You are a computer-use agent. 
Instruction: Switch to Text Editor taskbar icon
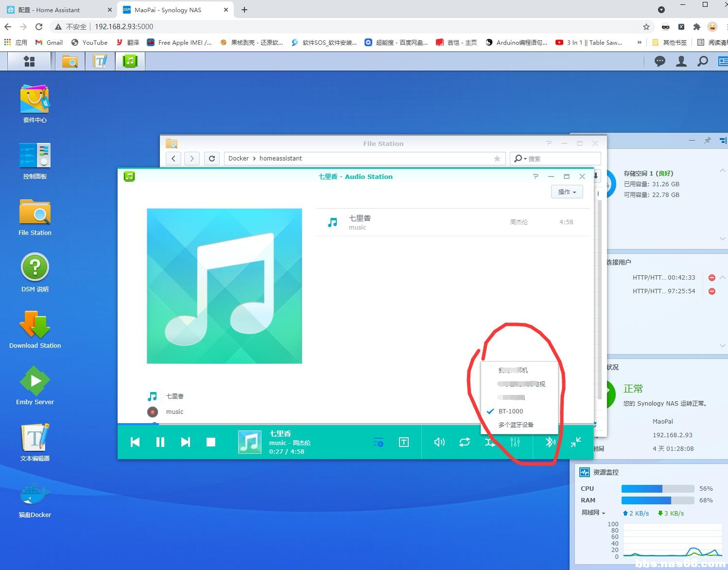click(100, 61)
